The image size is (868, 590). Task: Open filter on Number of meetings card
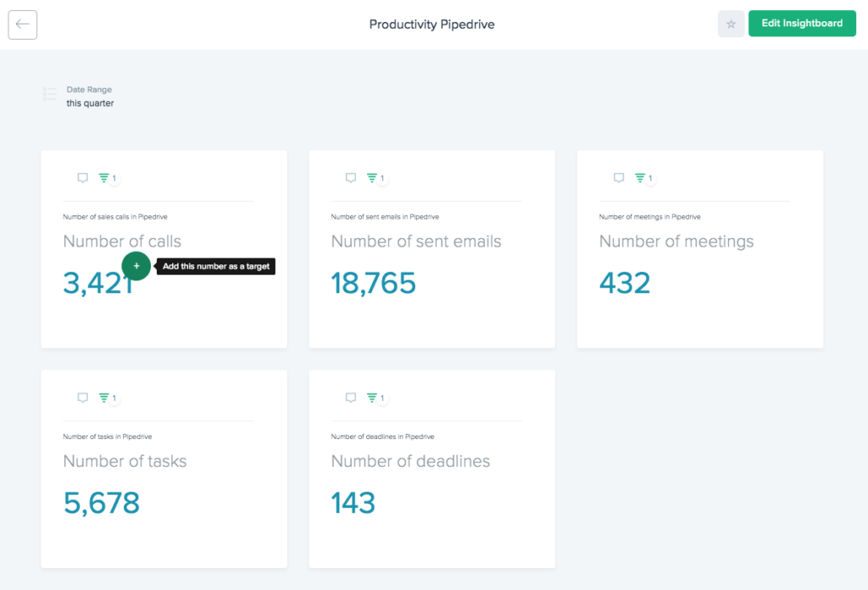click(640, 178)
